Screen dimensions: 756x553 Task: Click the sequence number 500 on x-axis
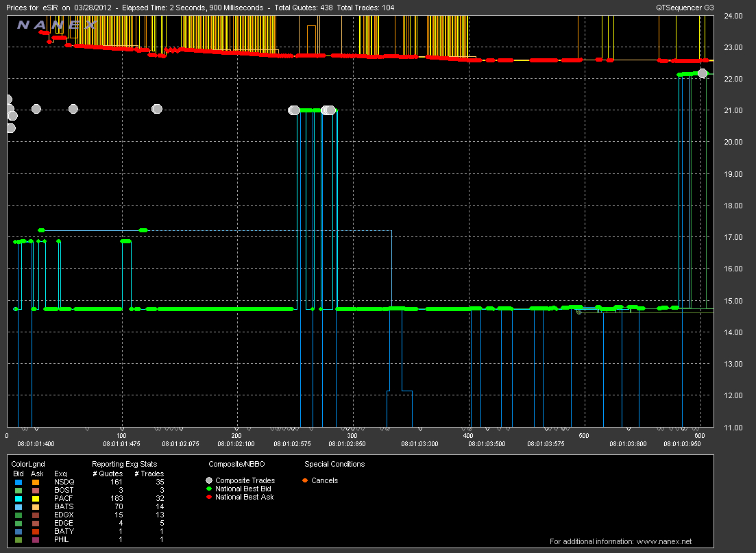(584, 436)
